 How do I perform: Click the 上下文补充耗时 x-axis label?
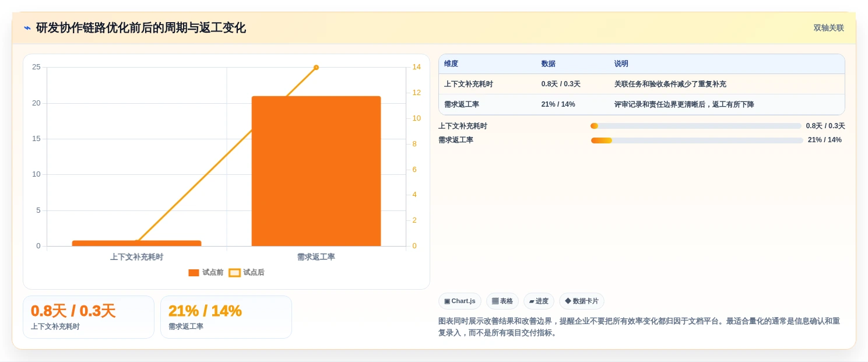[x=137, y=257]
